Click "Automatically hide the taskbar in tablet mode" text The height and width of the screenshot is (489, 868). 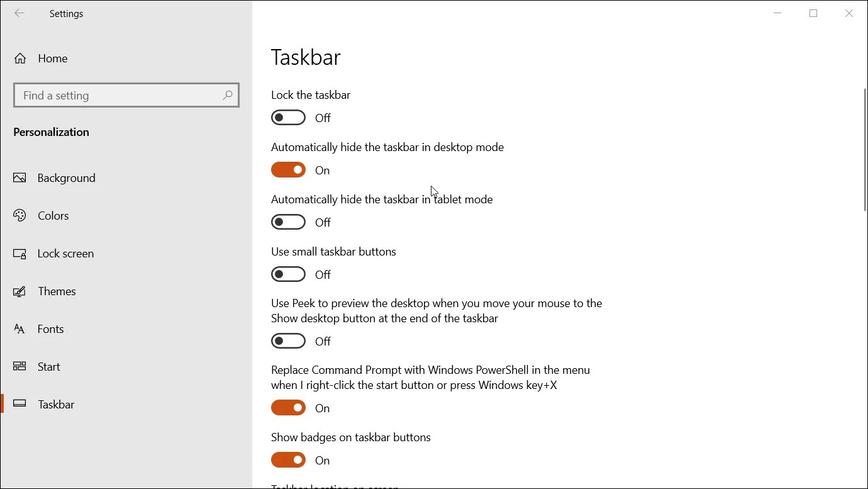(382, 200)
